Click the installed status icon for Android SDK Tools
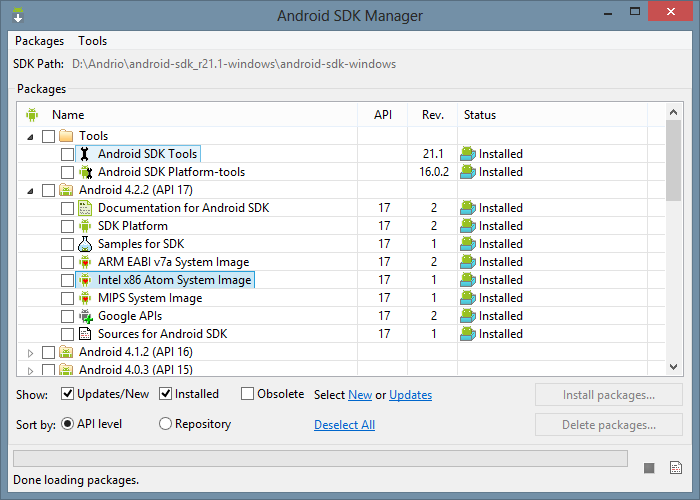The width and height of the screenshot is (700, 500). tap(468, 154)
